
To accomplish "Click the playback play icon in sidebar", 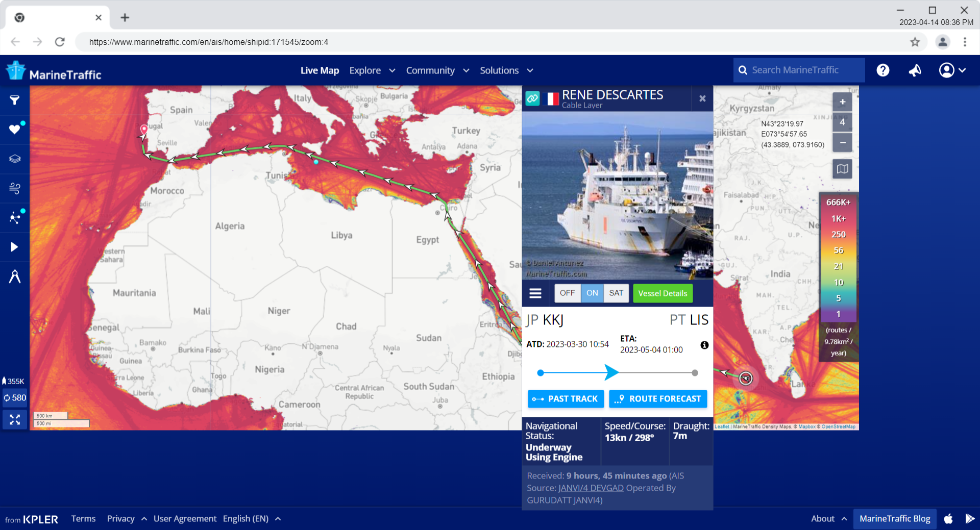I will pos(15,247).
